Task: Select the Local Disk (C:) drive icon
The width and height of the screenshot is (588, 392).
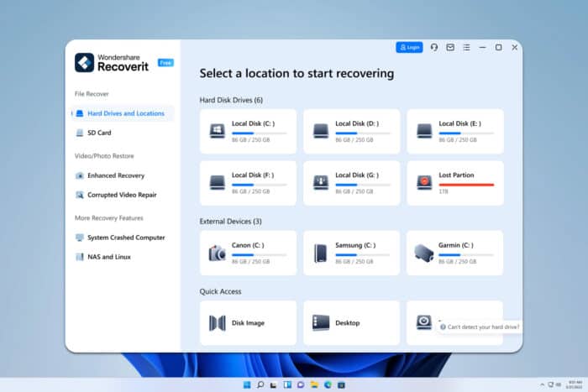Action: (x=217, y=131)
